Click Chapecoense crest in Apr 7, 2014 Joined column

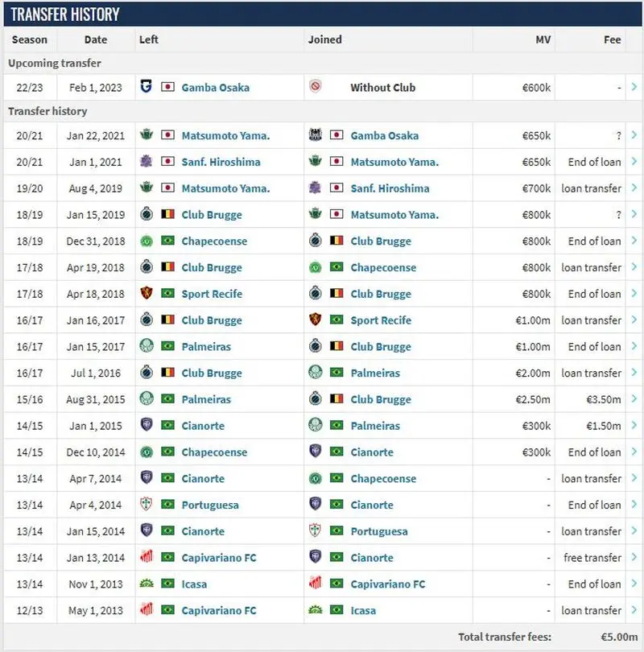tap(315, 478)
